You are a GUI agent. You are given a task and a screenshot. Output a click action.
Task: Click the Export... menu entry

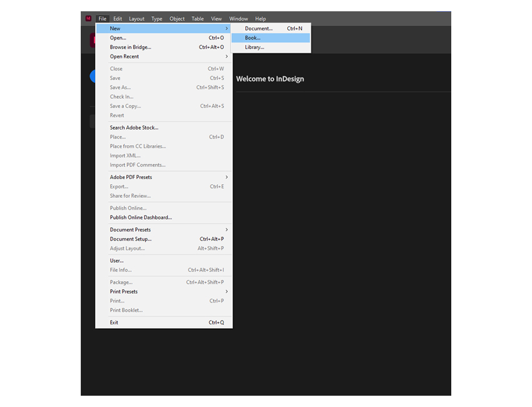[164, 187]
